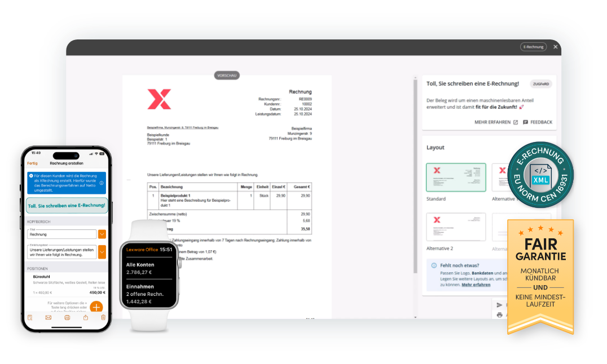Viewport: 607px width, 364px height.
Task: Open the Titel dropdown on phone
Action: [102, 234]
